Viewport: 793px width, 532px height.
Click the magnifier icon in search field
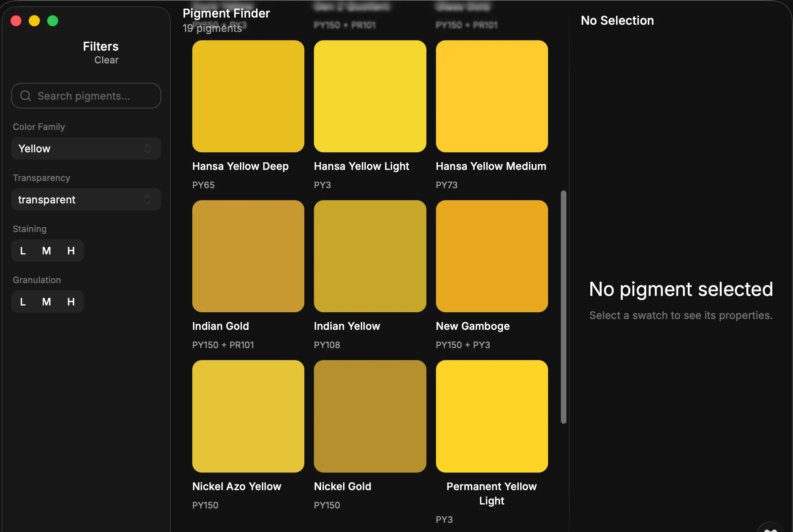pos(26,96)
